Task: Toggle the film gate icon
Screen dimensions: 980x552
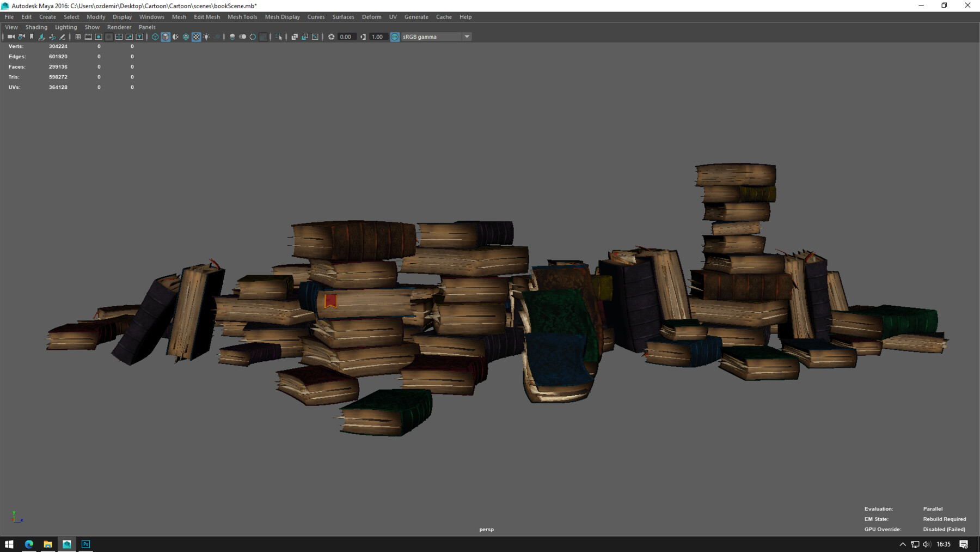Action: pos(88,37)
